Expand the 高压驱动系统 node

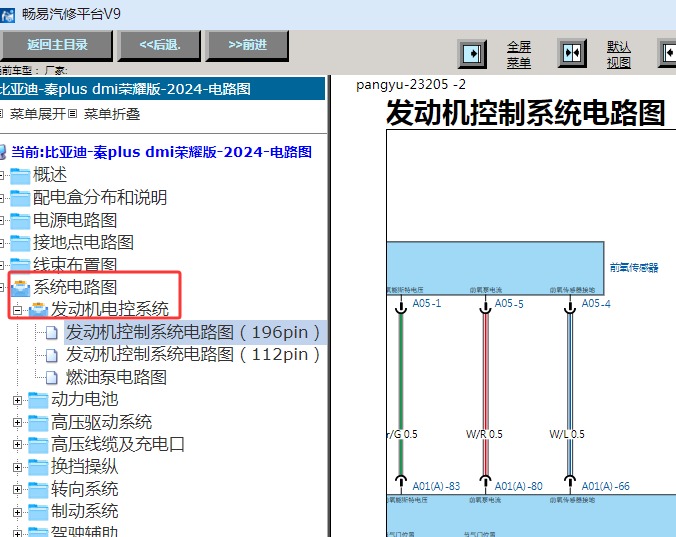pyautogui.click(x=17, y=422)
